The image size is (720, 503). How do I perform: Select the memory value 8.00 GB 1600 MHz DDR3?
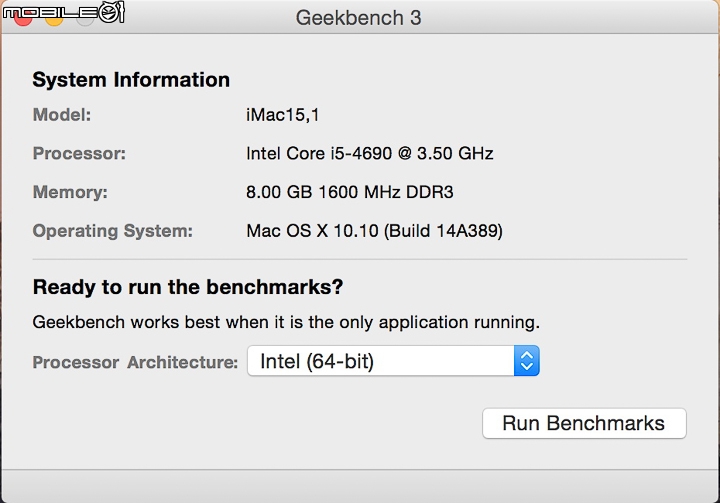(x=349, y=192)
